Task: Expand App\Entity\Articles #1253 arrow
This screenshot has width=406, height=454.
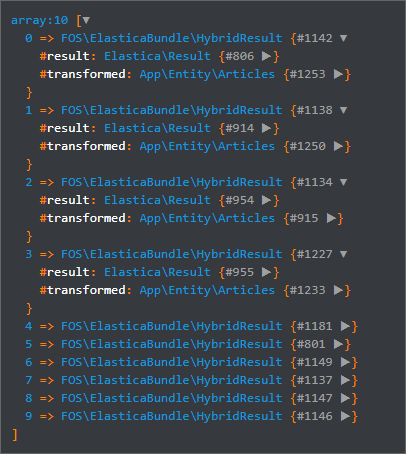Action: [338, 74]
